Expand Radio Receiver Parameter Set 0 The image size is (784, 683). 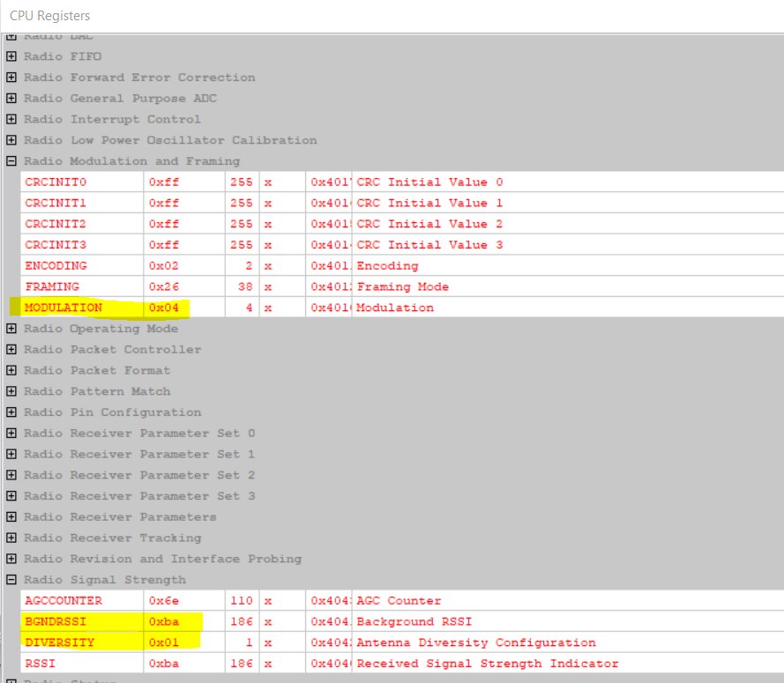(x=11, y=434)
